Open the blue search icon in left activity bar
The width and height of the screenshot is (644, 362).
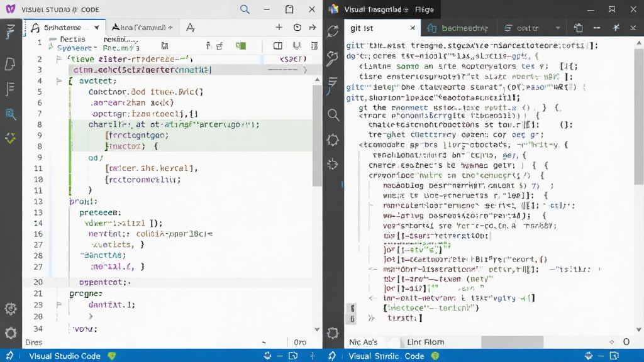click(11, 114)
